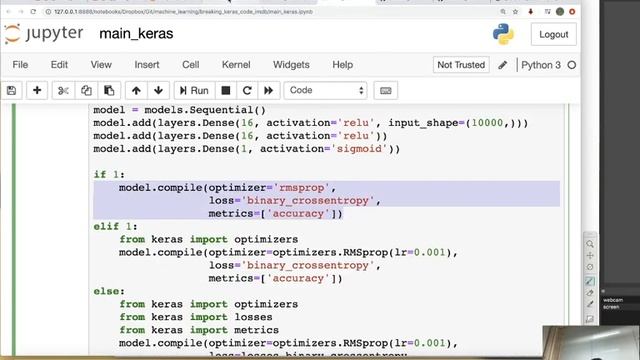Click the 'else:' code line
This screenshot has width=640, height=360.
[x=109, y=291]
